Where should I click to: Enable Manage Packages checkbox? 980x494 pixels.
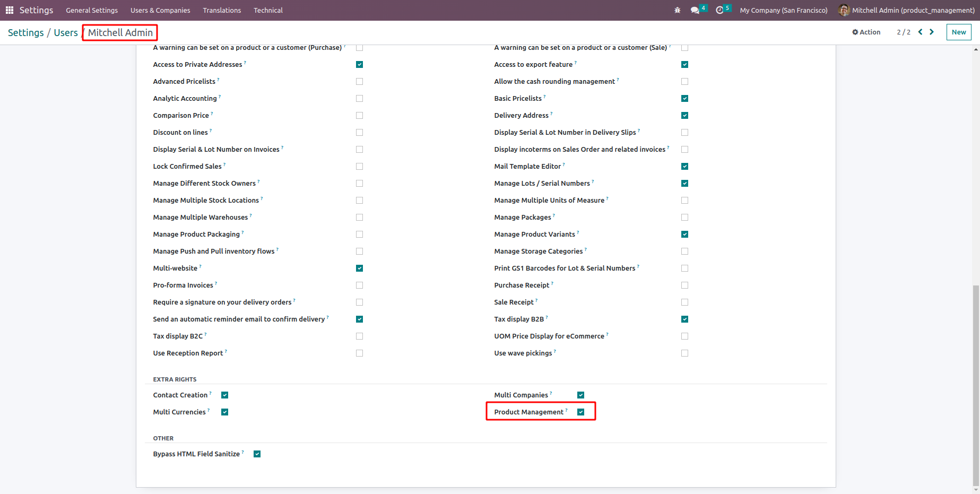pyautogui.click(x=685, y=217)
